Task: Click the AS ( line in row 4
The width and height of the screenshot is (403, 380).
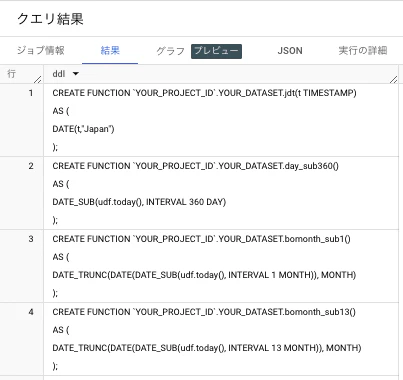Action: pyautogui.click(x=61, y=330)
